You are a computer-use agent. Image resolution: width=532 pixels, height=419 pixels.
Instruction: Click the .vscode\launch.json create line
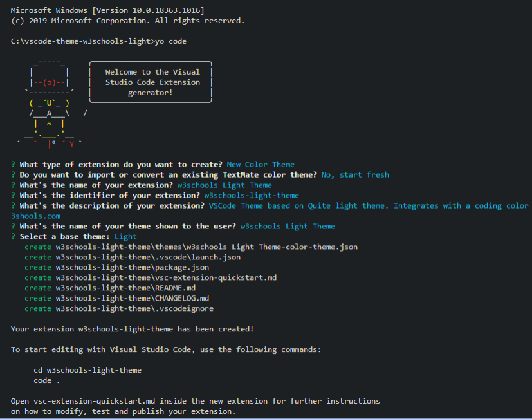(x=133, y=257)
